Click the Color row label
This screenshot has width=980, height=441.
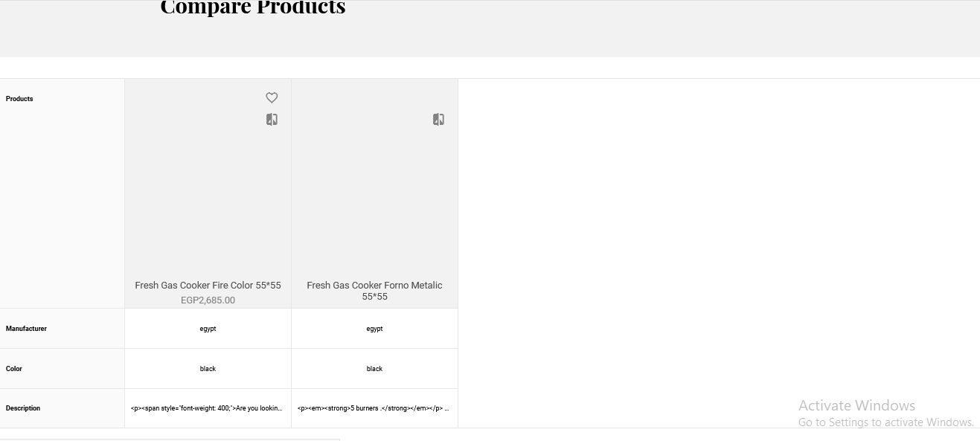pos(13,368)
